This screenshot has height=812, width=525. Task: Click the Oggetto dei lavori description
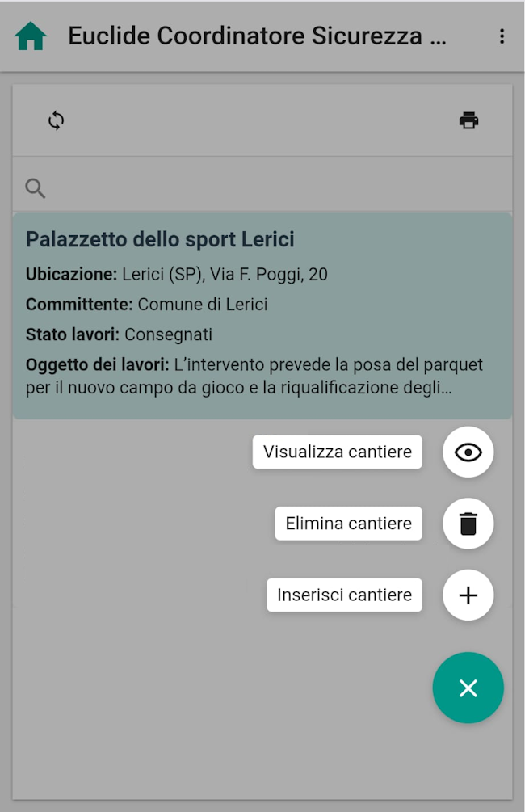point(254,377)
